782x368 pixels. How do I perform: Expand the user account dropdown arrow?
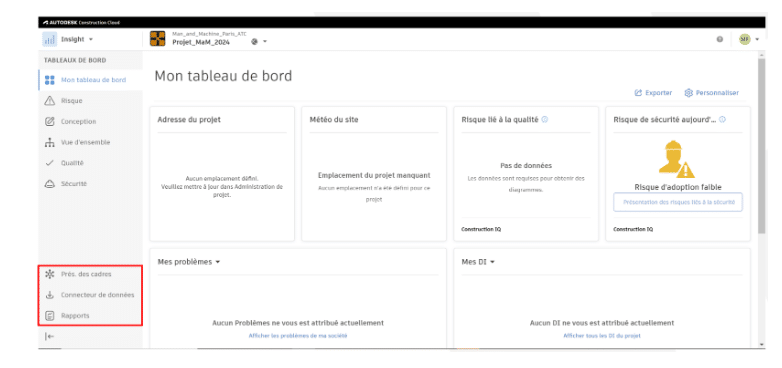click(757, 39)
